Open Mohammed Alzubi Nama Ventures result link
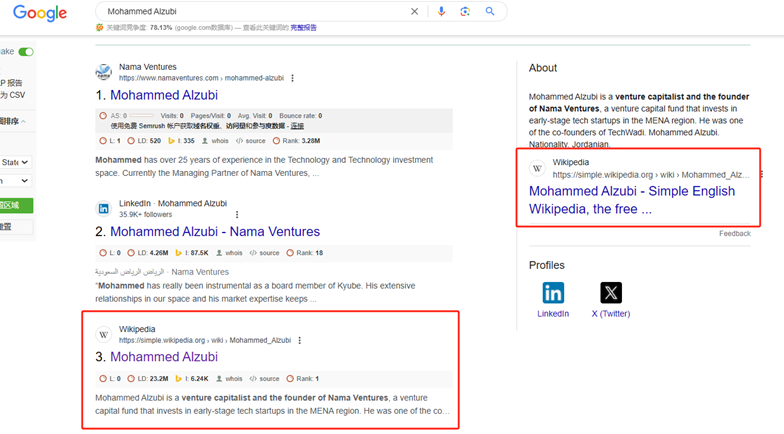This screenshot has width=784, height=434. coord(215,232)
